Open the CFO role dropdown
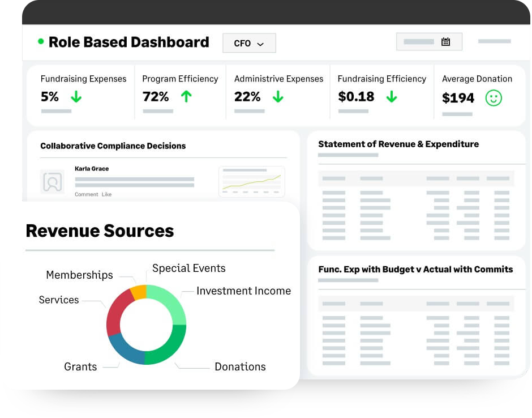The image size is (532, 418). tap(249, 43)
